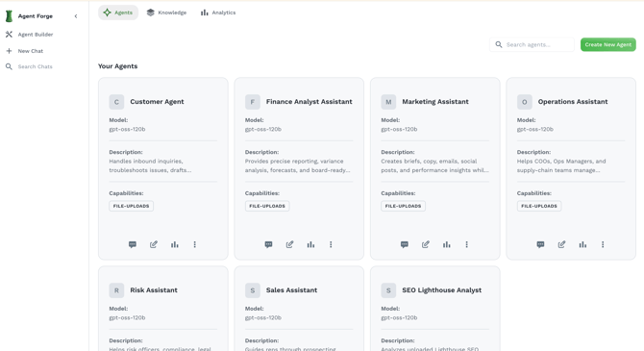Click the Finance Analyst Assistant avatar F
Screen dimensions: 644x351
[253, 102]
